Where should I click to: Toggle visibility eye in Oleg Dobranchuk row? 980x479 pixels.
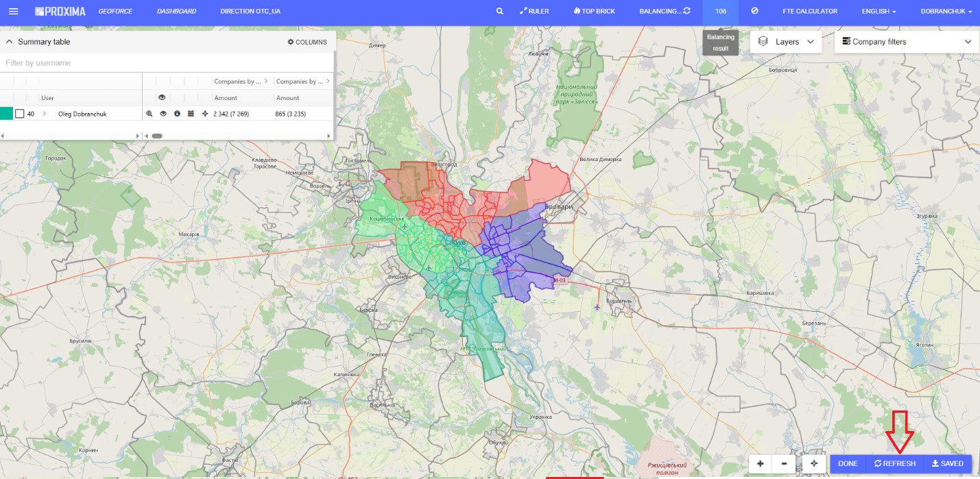pos(163,114)
